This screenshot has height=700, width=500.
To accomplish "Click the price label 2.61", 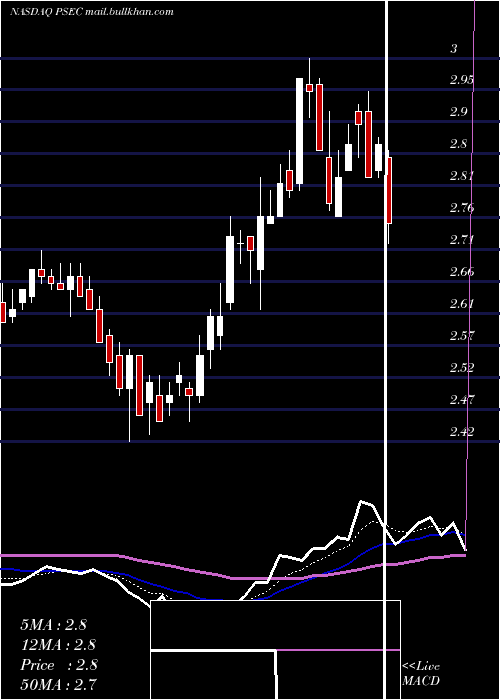I will (x=462, y=304).
